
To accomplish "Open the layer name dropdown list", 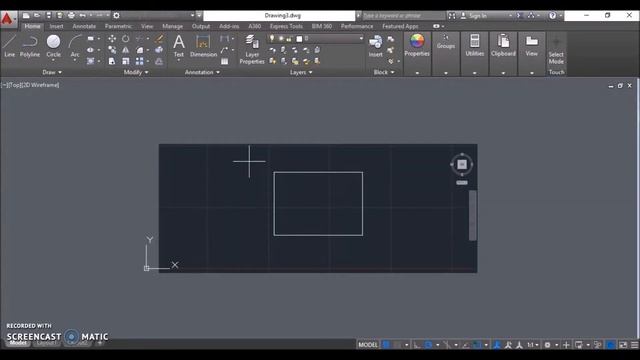I will pyautogui.click(x=361, y=38).
